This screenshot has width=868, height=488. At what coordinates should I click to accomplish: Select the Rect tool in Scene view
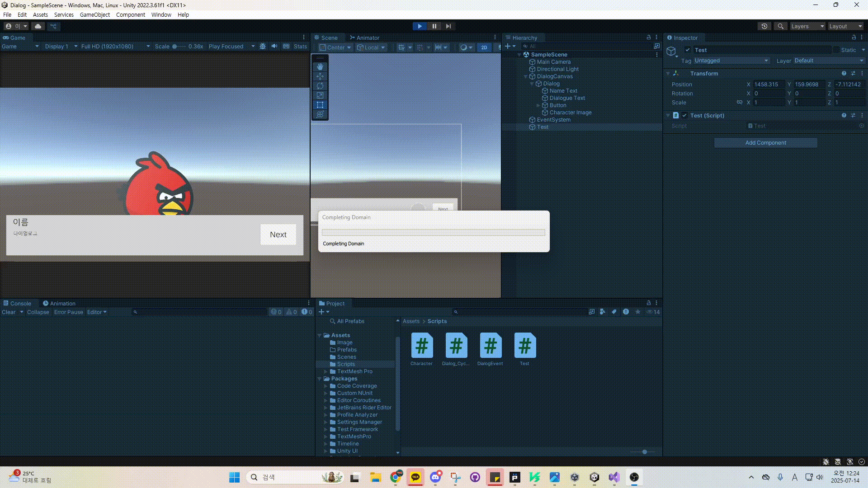(x=320, y=105)
